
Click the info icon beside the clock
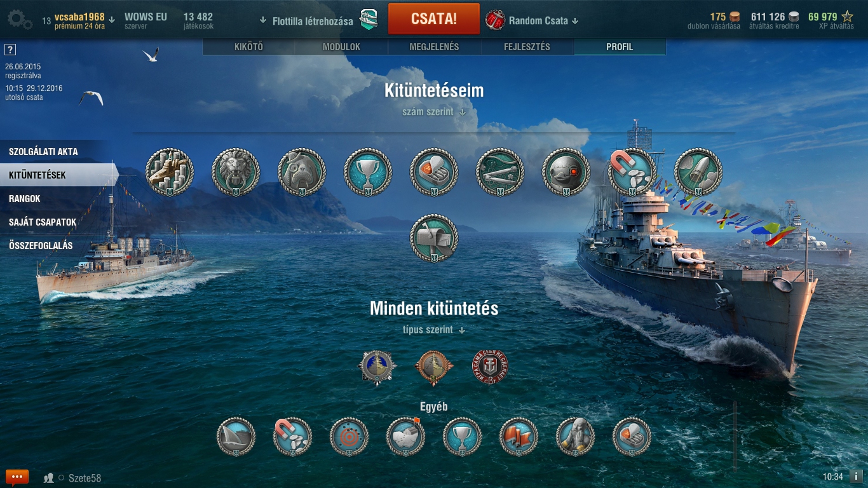click(x=856, y=477)
